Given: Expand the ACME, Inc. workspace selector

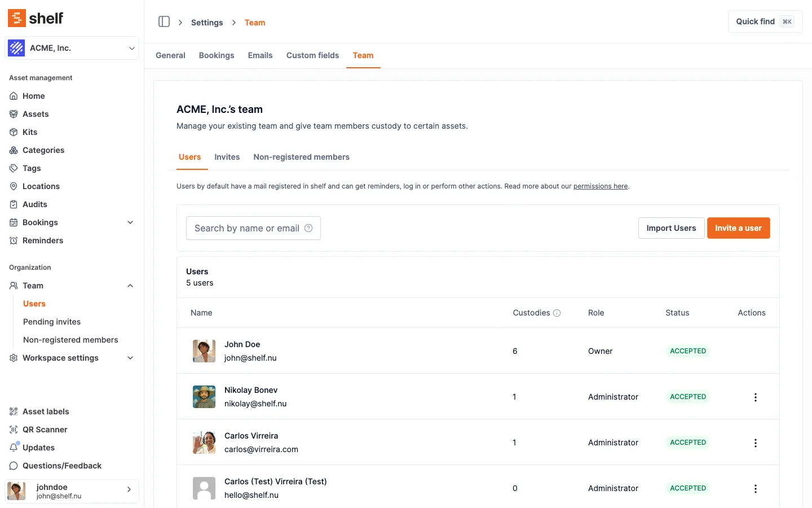Looking at the screenshot, I should [x=72, y=49].
